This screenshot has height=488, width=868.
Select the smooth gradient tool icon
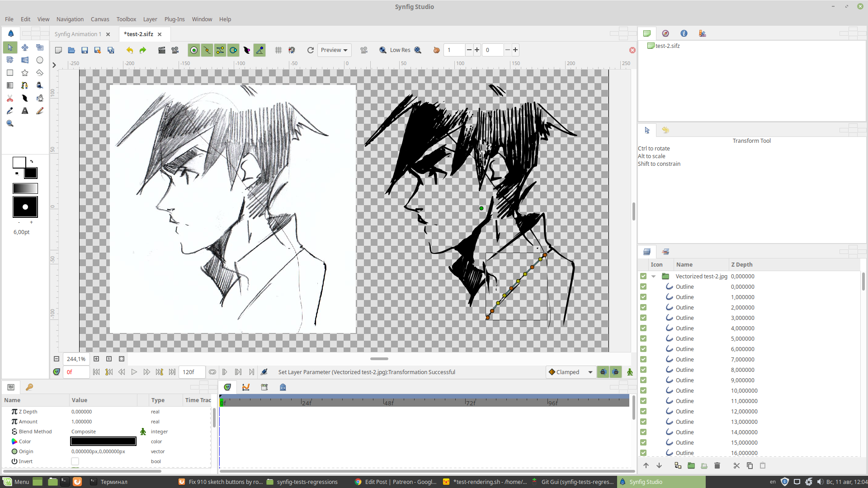pyautogui.click(x=10, y=86)
